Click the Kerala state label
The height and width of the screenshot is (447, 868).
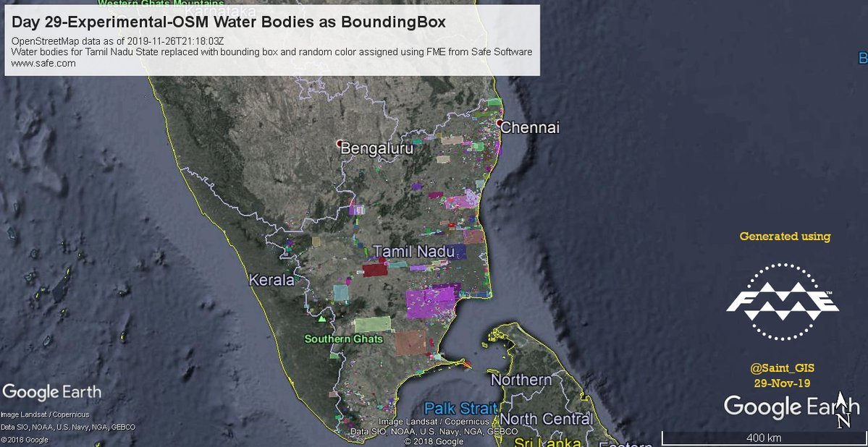click(x=271, y=280)
